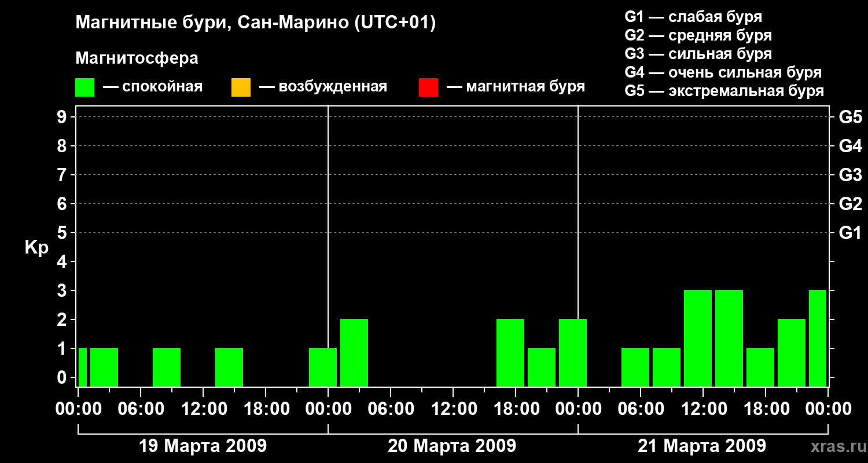Image resolution: width=868 pixels, height=463 pixels.
Task: Click the G4 label on the right axis
Action: point(850,146)
